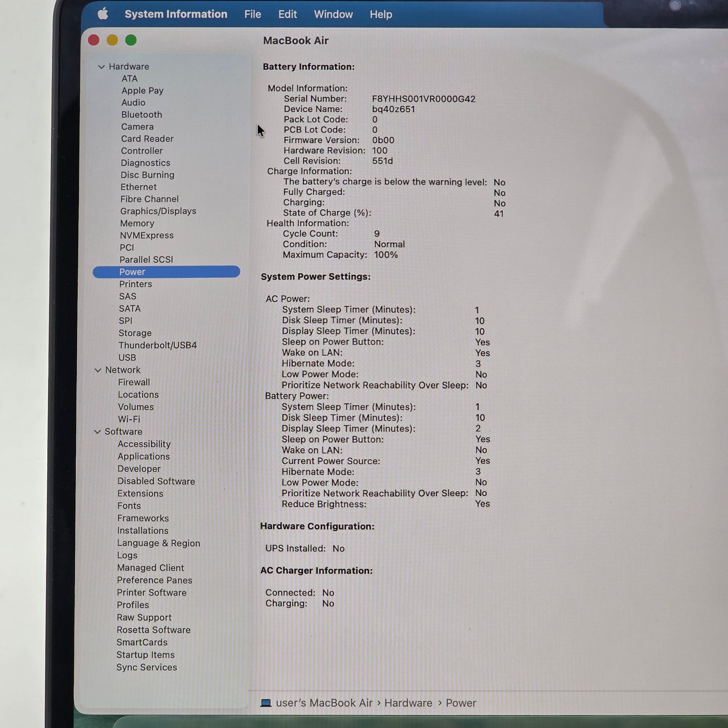Select SPI in the sidebar
The width and height of the screenshot is (728, 728).
(126, 320)
